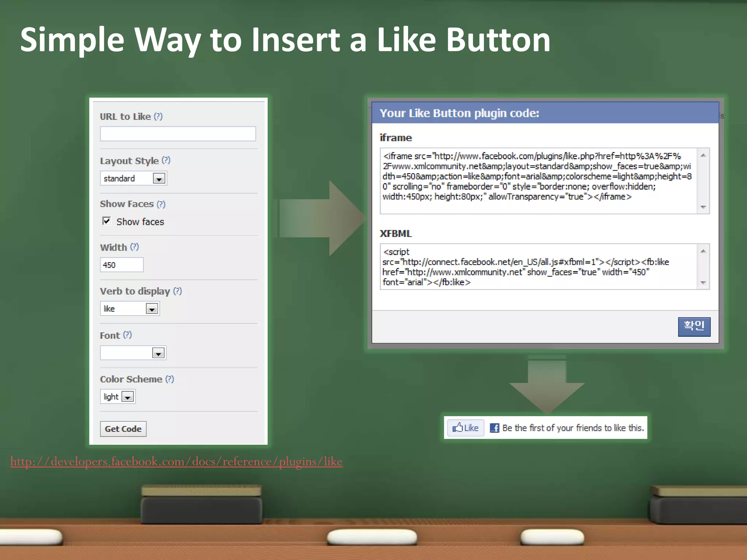Expand the Verb to display like dropdown
747x560 pixels.
point(152,309)
